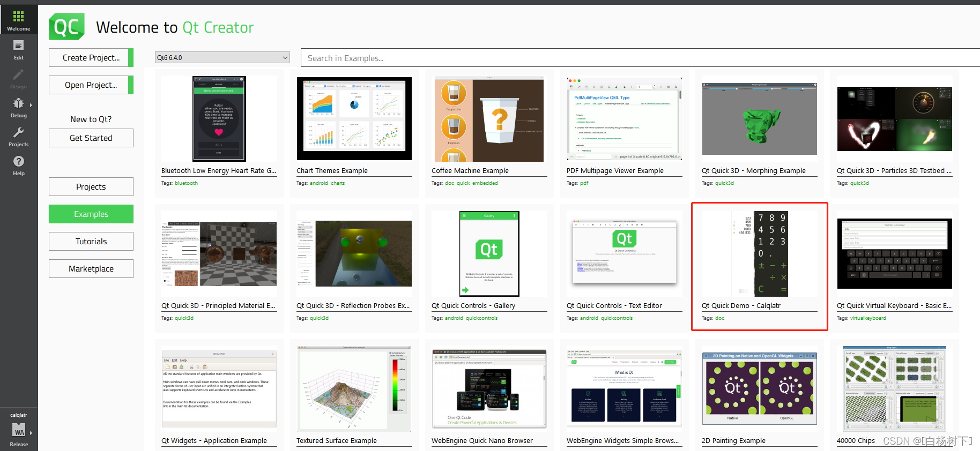Switch to Welcome mode icon

click(x=19, y=17)
